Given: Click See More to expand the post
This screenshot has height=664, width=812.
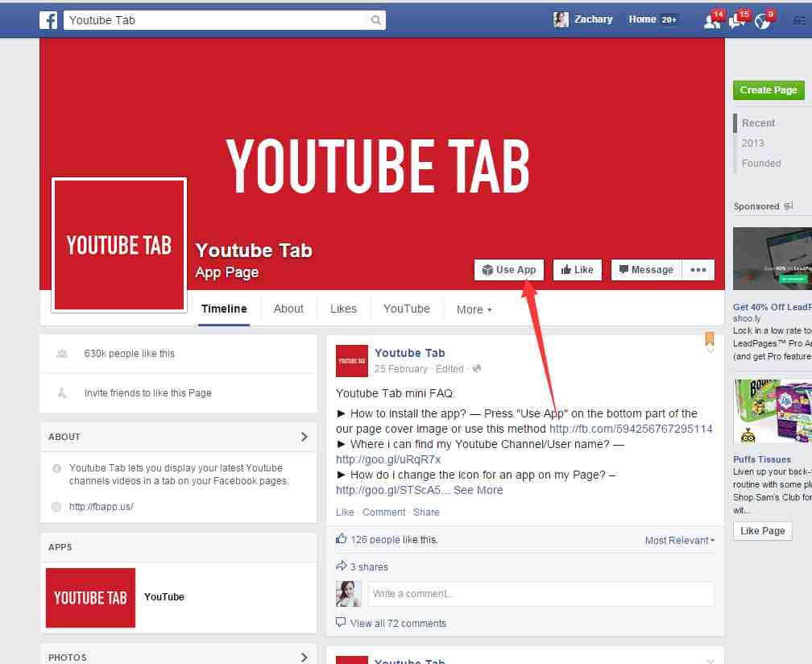Looking at the screenshot, I should pos(478,490).
